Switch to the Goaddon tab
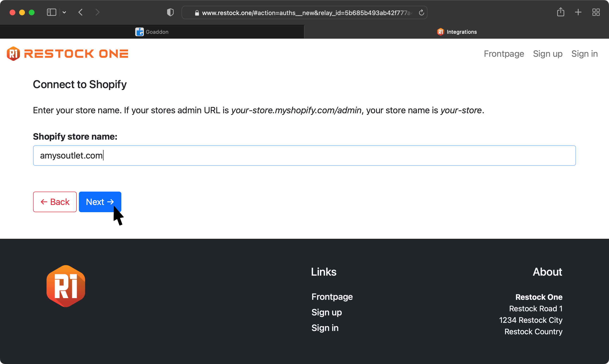The image size is (609, 364). pos(152,32)
